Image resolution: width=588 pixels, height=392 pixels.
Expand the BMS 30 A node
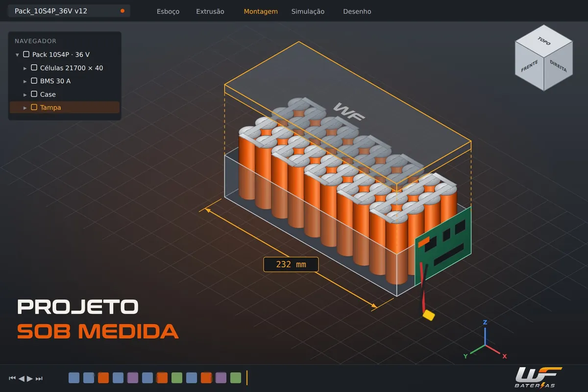[x=25, y=81]
